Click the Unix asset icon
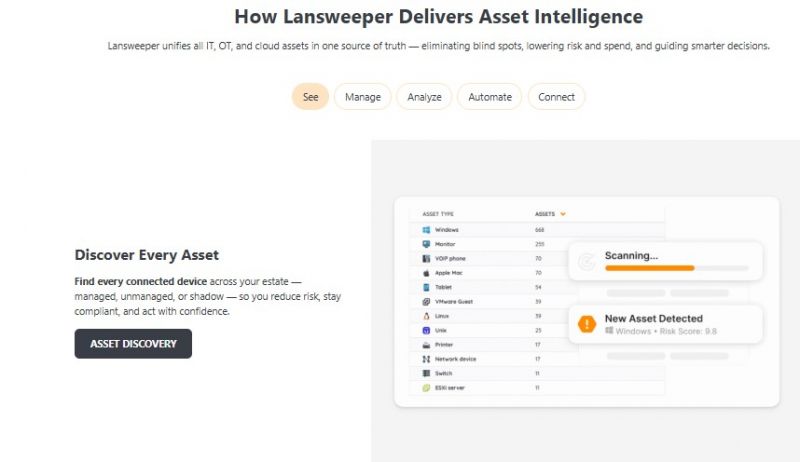Image resolution: width=800 pixels, height=462 pixels. pos(426,330)
